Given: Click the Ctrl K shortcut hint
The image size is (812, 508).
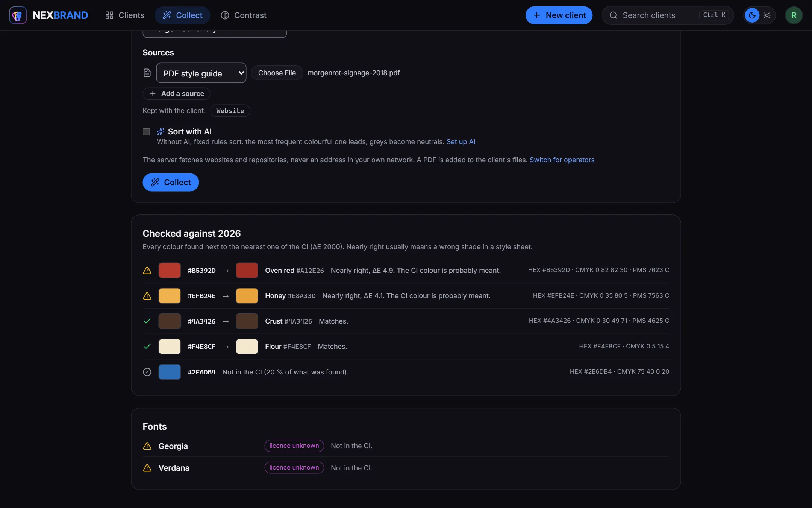Looking at the screenshot, I should (x=714, y=15).
